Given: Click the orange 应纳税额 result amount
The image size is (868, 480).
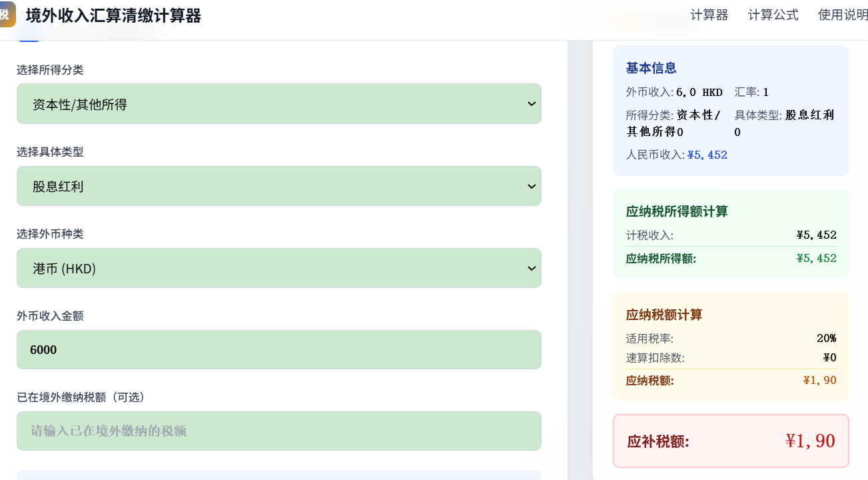Looking at the screenshot, I should coord(819,381).
